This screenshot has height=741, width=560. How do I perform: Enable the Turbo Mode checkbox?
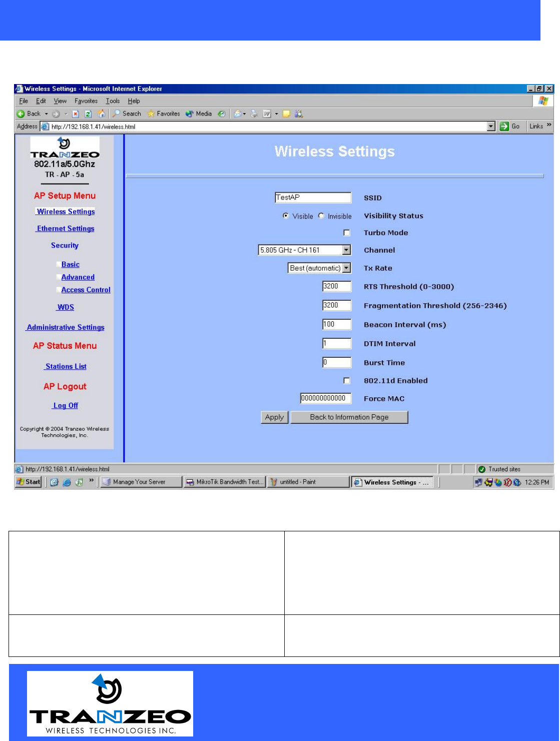click(x=347, y=233)
